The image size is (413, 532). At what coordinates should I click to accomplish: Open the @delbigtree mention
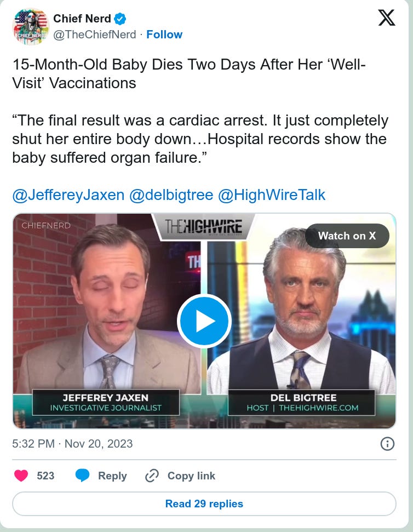(x=171, y=195)
